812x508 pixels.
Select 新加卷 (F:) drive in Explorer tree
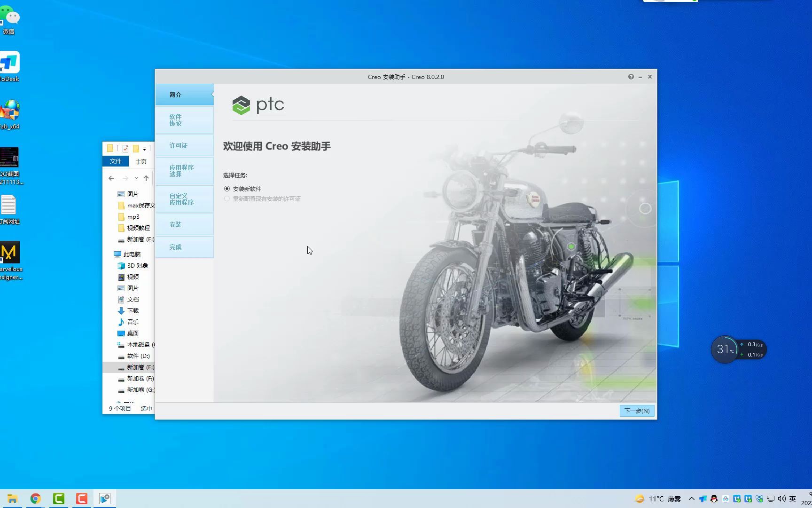pyautogui.click(x=136, y=379)
